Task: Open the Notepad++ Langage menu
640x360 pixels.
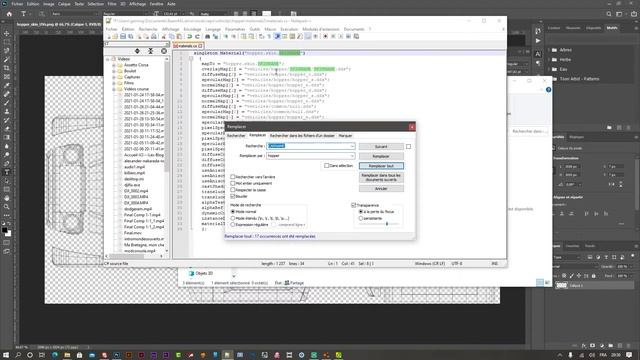Action: point(213,29)
